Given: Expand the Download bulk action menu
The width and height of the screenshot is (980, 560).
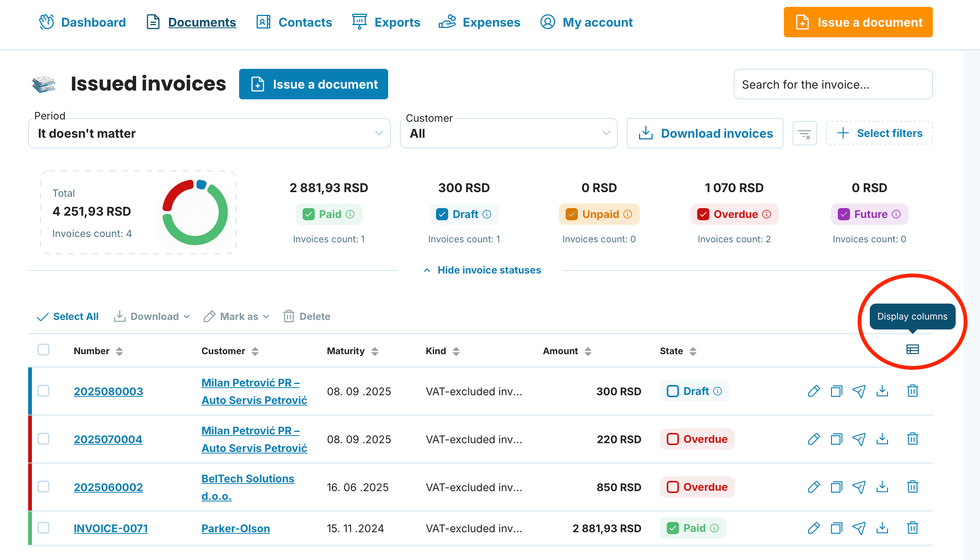Looking at the screenshot, I should pyautogui.click(x=152, y=317).
